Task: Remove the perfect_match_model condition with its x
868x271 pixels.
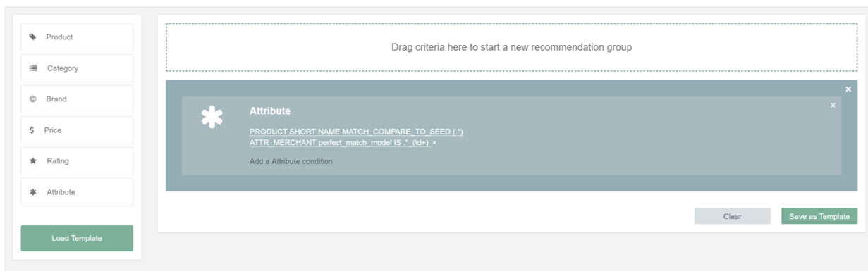Action: [434, 143]
